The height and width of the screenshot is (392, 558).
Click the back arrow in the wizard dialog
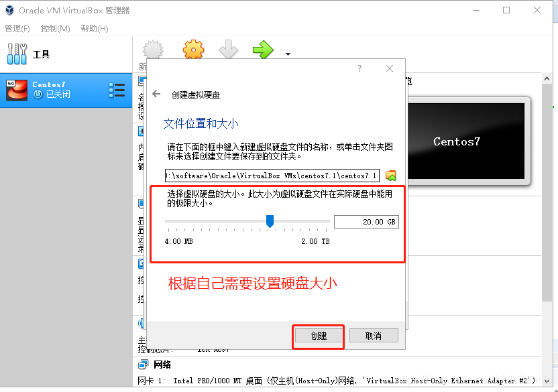pos(156,94)
